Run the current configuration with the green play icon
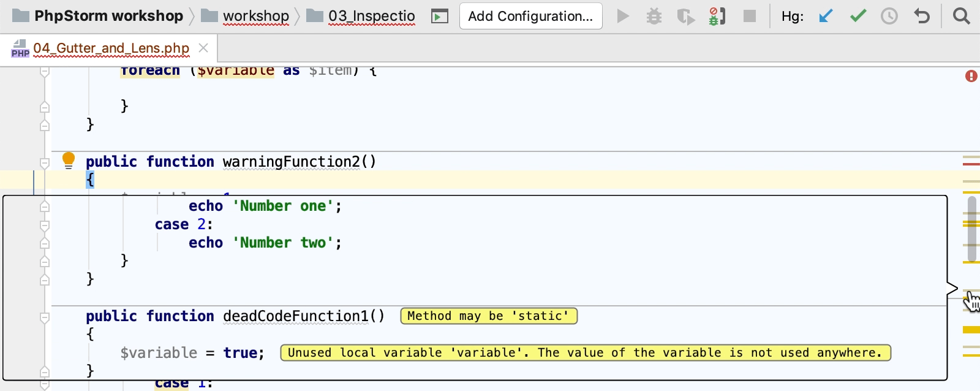Screen dimensions: 980x391 click(623, 16)
